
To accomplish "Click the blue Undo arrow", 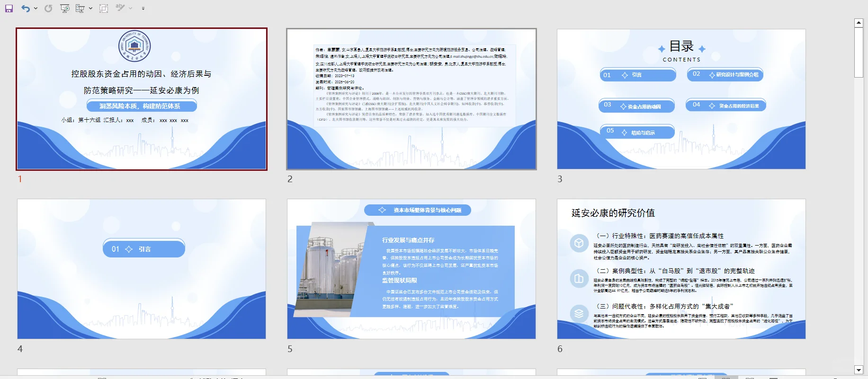I will [25, 8].
